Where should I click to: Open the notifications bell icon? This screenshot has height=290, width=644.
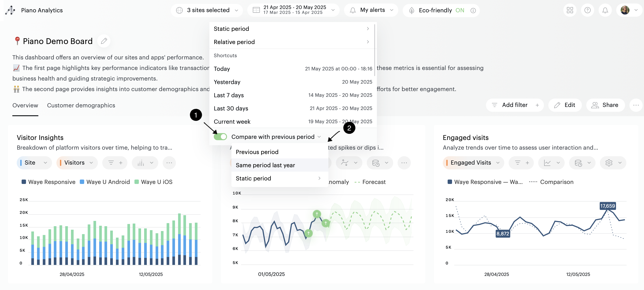tap(605, 10)
